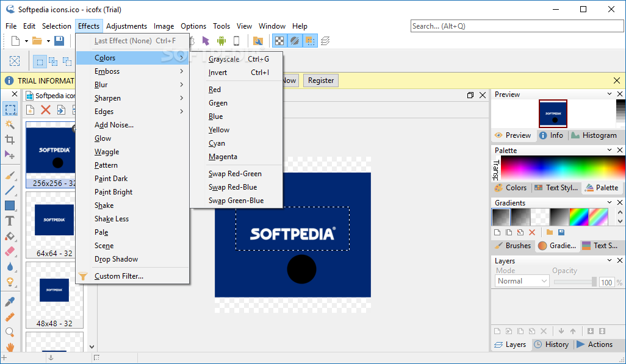Click the new image icon in image list toolbar

31,110
